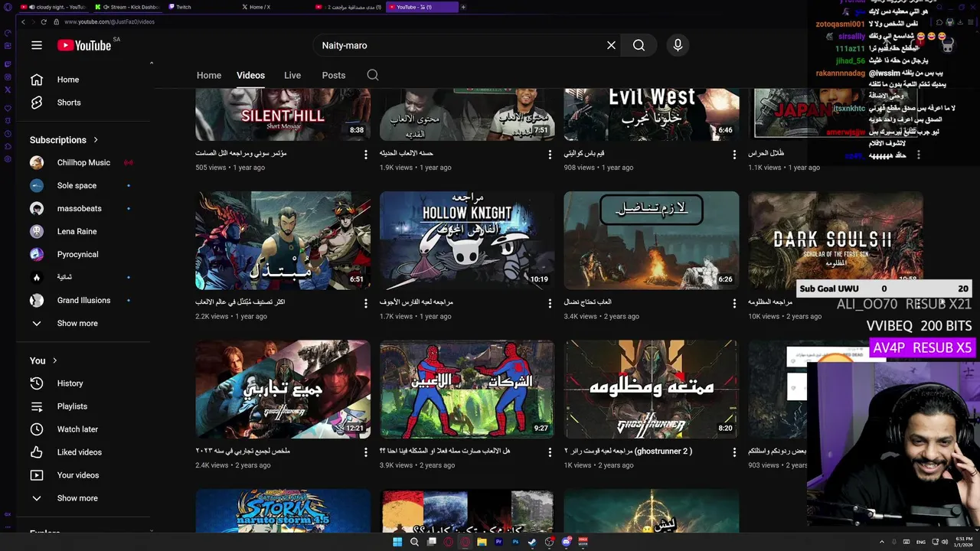The height and width of the screenshot is (551, 980).
Task: Expand Subscriptions header chevron
Action: click(x=96, y=140)
